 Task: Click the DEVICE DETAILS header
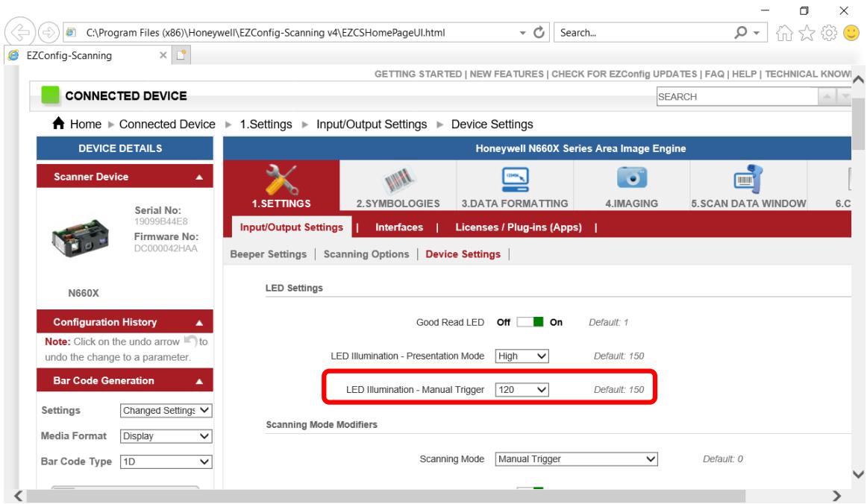tap(125, 148)
